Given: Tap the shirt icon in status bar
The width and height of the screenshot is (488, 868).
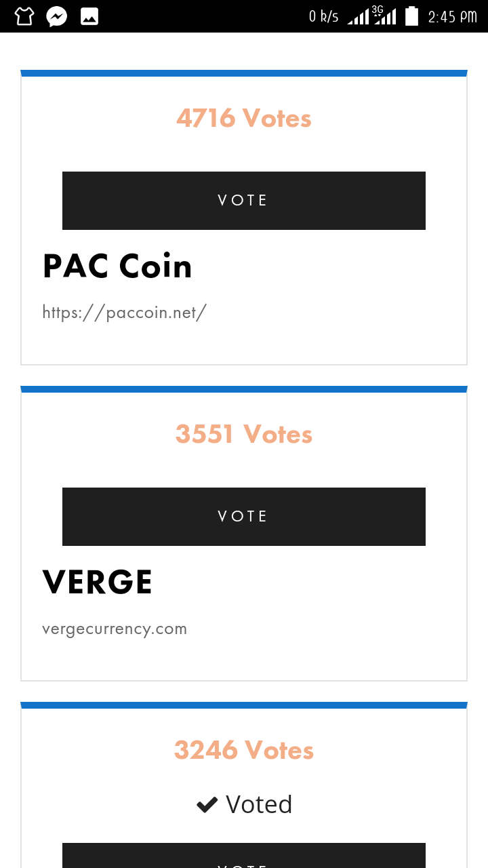Looking at the screenshot, I should 24,16.
